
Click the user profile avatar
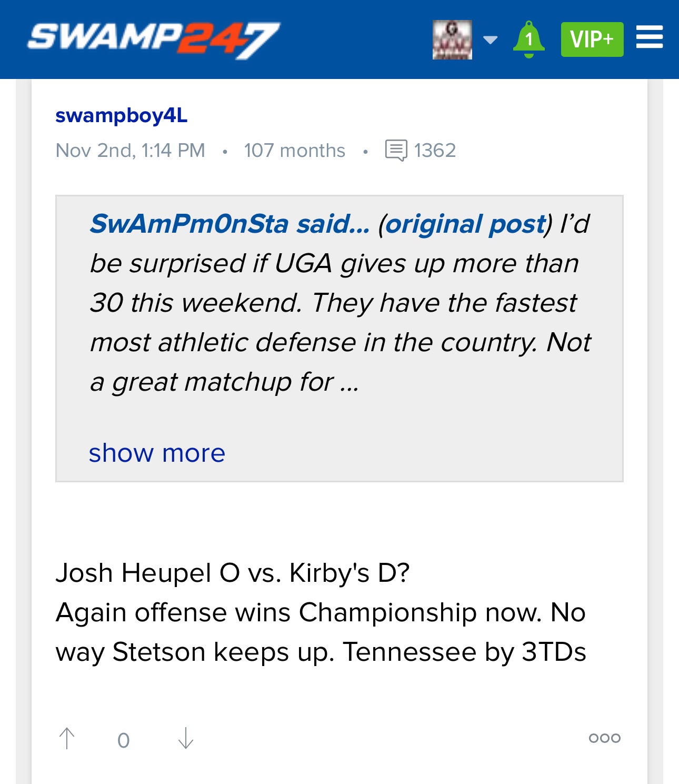[x=452, y=40]
